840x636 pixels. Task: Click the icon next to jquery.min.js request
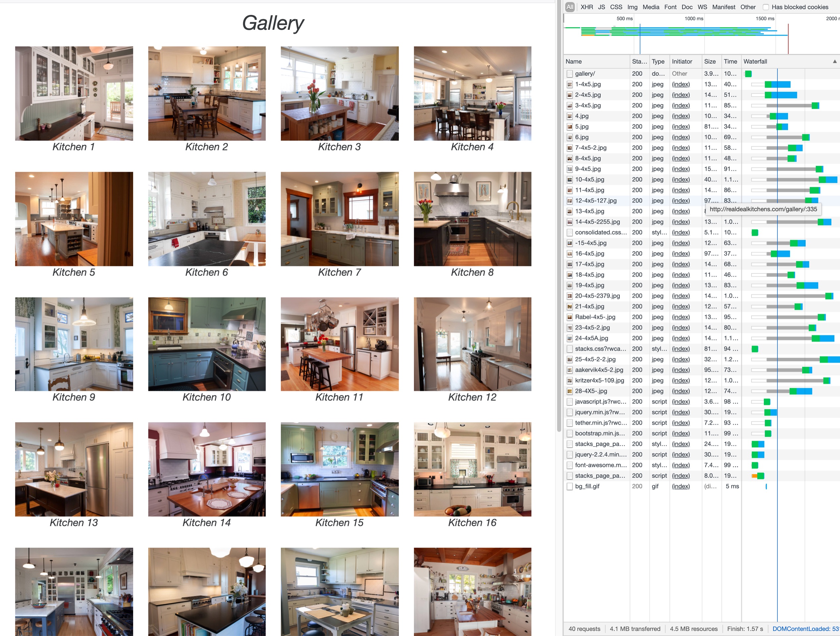point(569,412)
